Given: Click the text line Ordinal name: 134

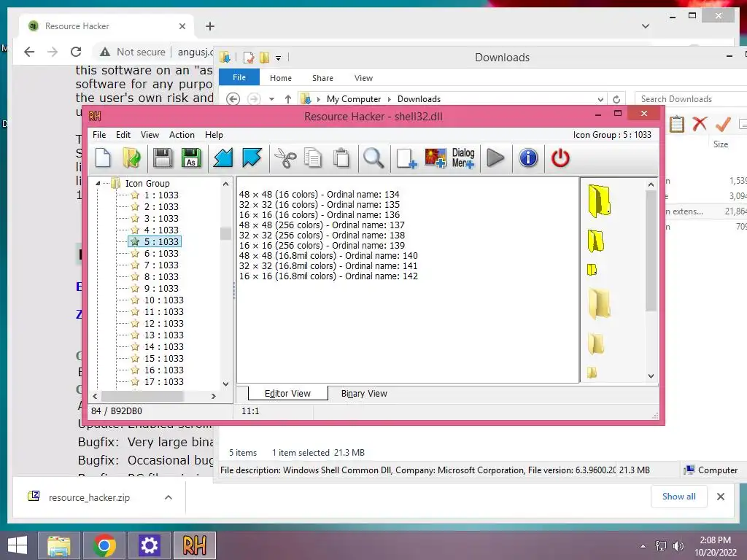Looking at the screenshot, I should pyautogui.click(x=320, y=194).
